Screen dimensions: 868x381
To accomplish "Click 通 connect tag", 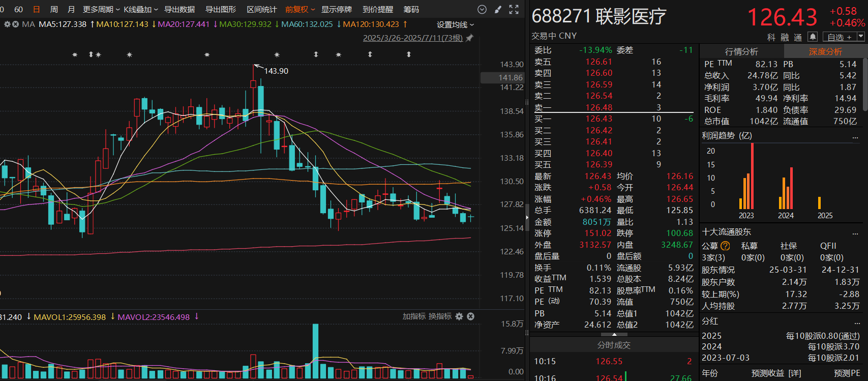I will click(x=798, y=37).
